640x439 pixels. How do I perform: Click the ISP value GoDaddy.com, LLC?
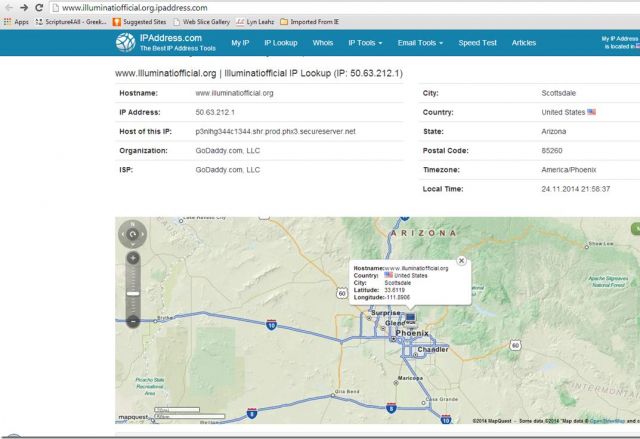click(228, 170)
